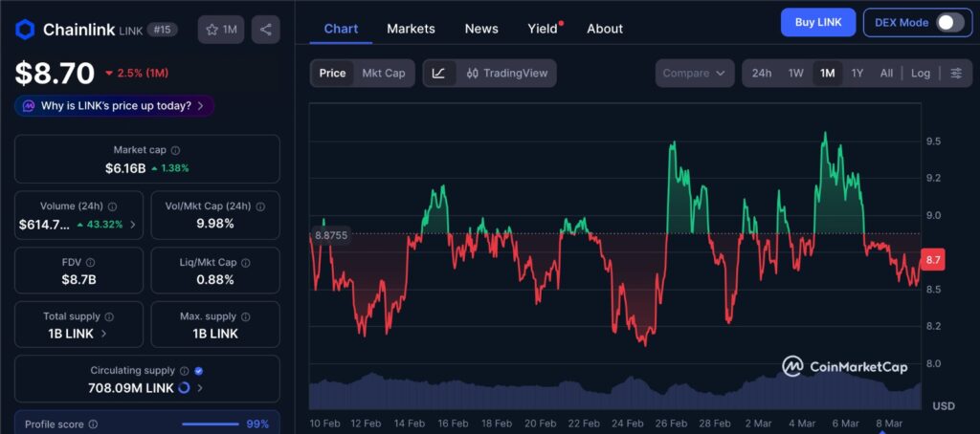Click the Circulating supply info icon
This screenshot has height=434, width=980.
185,371
